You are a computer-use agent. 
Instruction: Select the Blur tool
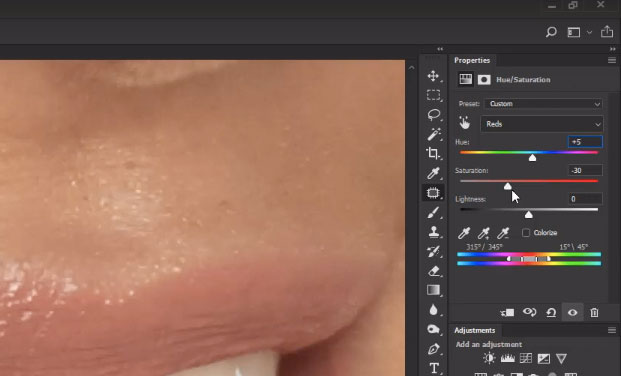[433, 309]
